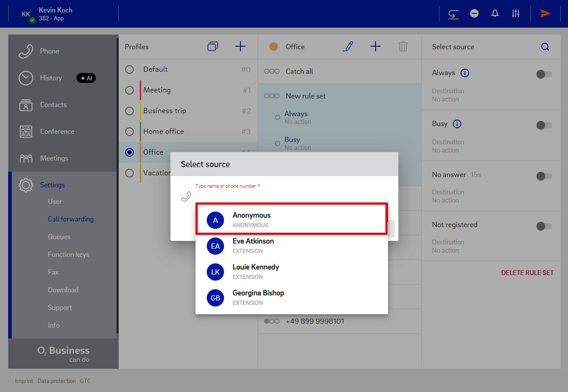568x392 pixels.
Task: Click the do-not-disturb minus icon
Action: coord(474,14)
